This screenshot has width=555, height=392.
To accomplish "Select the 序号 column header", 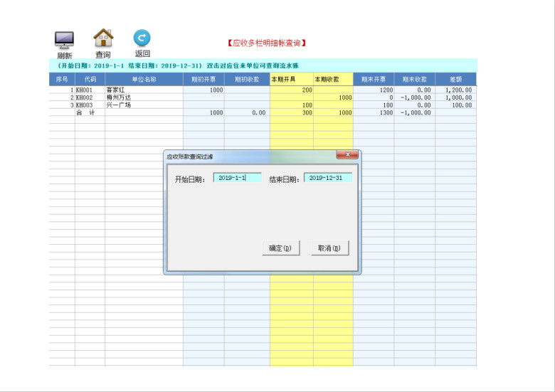I will (x=62, y=79).
